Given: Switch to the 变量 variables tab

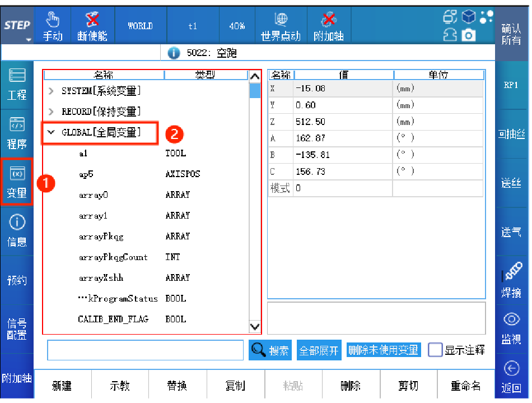Looking at the screenshot, I should pyautogui.click(x=17, y=182).
